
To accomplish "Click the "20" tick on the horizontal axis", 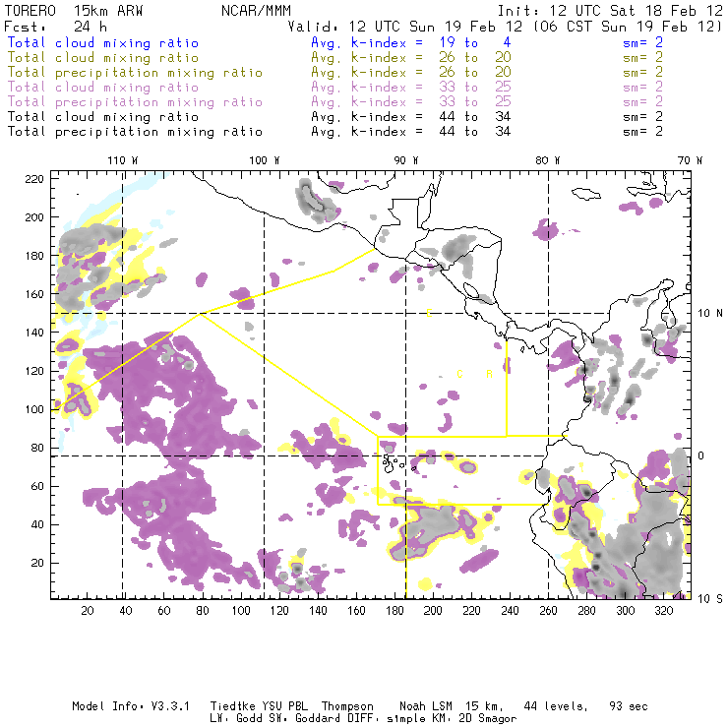I will click(x=88, y=611).
